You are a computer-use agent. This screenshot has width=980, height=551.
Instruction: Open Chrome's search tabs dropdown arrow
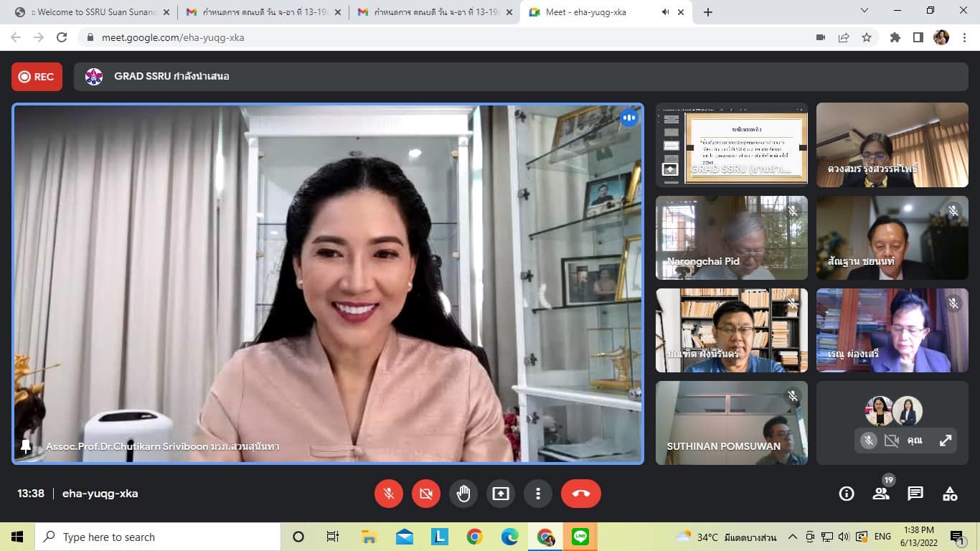point(864,11)
